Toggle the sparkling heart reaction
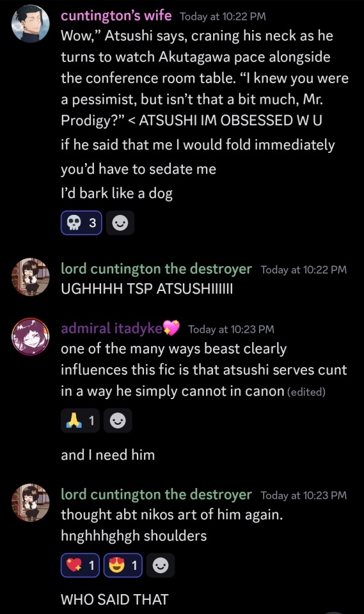 click(81, 565)
